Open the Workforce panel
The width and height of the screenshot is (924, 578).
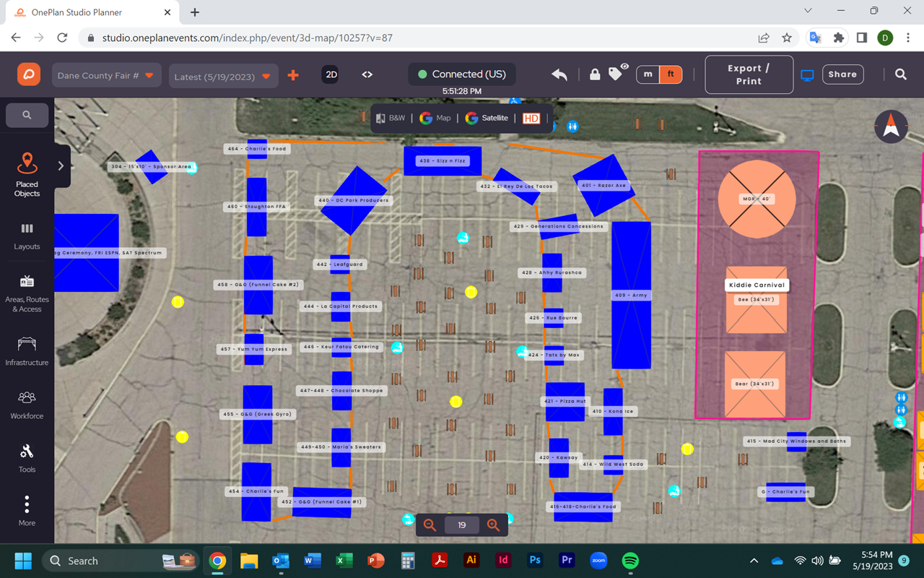[x=27, y=405]
